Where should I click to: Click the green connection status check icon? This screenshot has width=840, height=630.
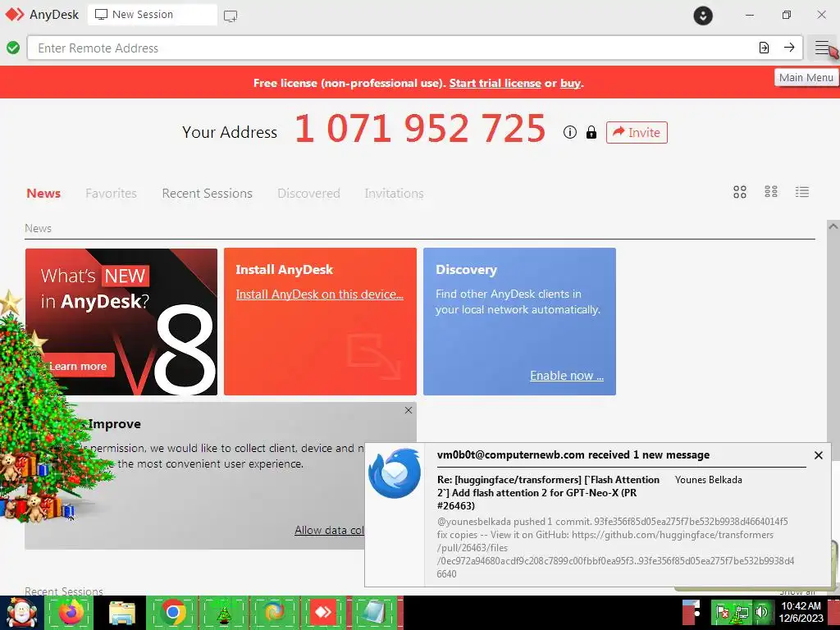pos(13,48)
